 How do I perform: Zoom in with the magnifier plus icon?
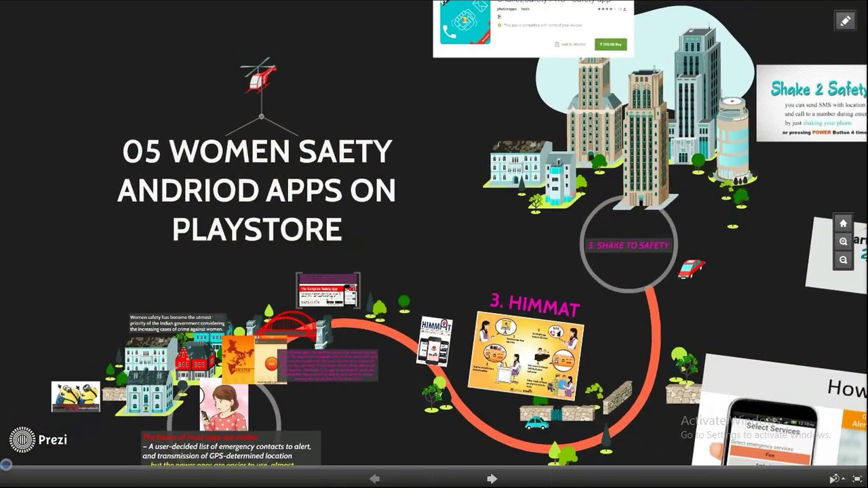point(843,242)
